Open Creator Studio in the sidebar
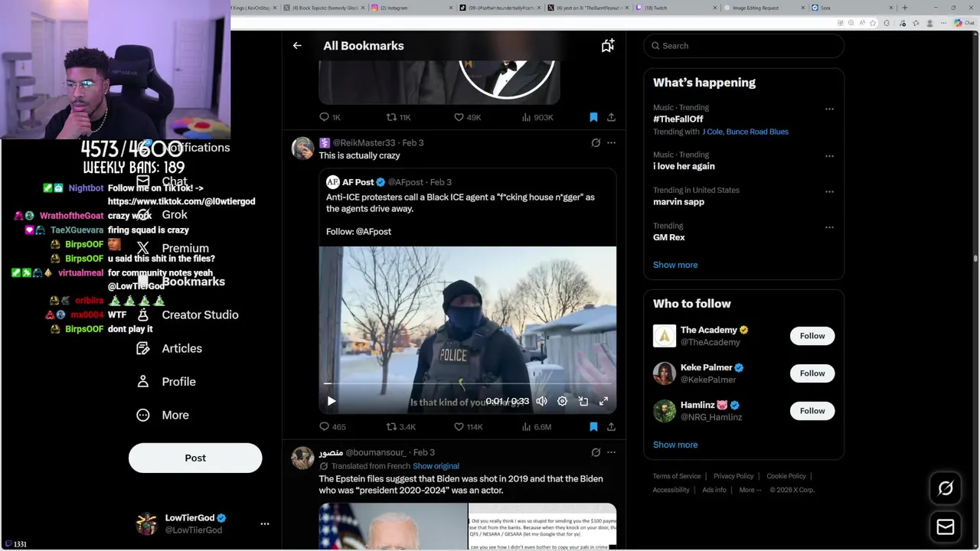Image resolution: width=980 pixels, height=551 pixels. (188, 315)
